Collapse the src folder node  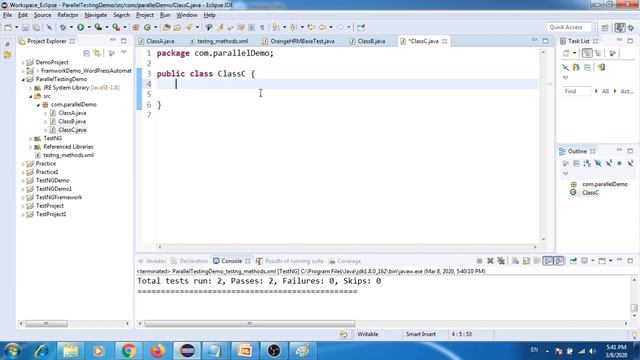click(31, 96)
